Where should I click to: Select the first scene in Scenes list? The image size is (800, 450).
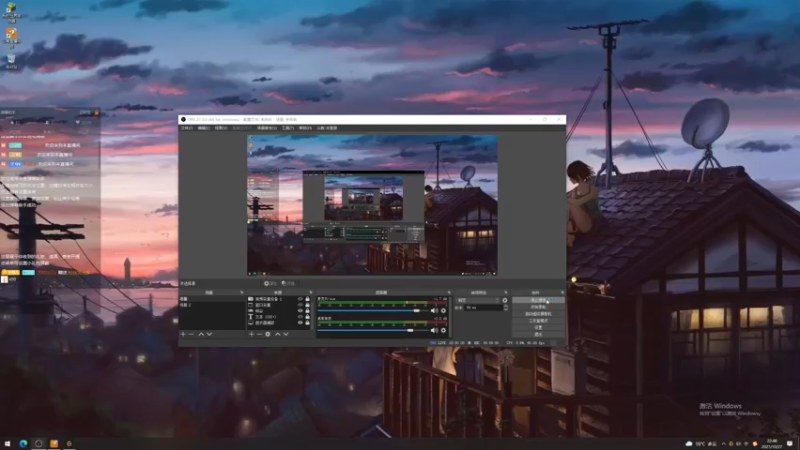tap(212, 299)
